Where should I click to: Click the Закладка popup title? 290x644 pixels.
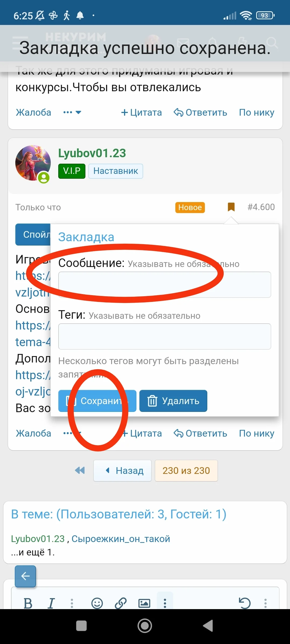(86, 237)
